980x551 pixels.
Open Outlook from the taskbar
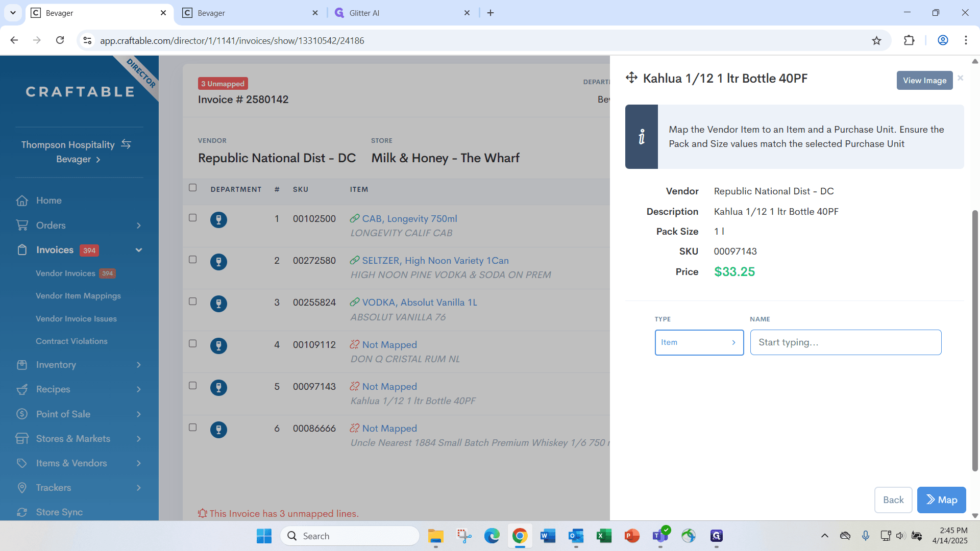tap(576, 536)
